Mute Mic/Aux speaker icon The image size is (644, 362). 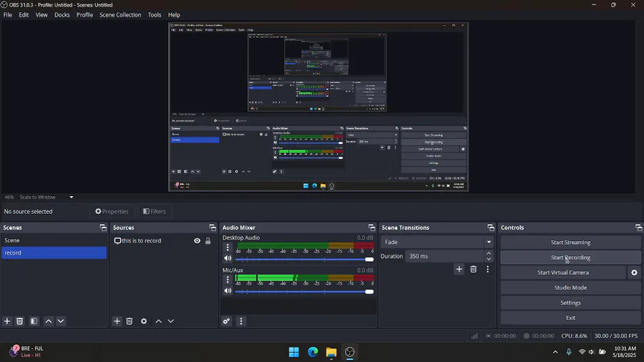pos(228,290)
